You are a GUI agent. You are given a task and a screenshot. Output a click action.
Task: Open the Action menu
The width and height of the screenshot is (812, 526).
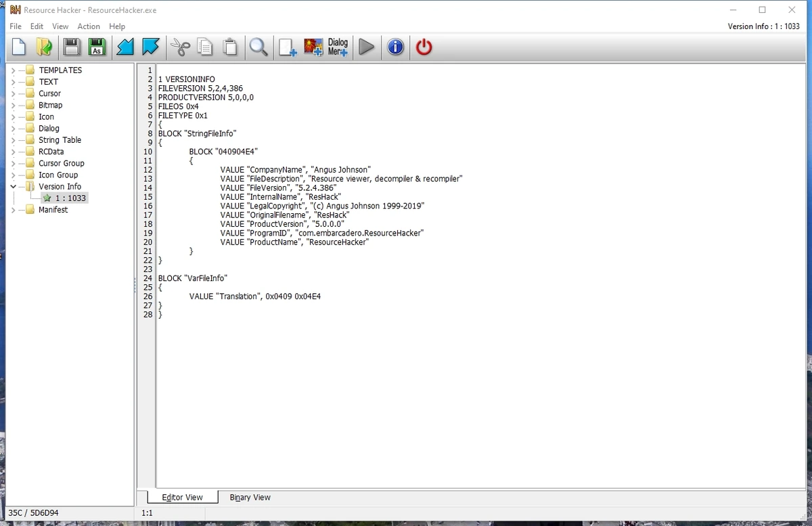89,26
